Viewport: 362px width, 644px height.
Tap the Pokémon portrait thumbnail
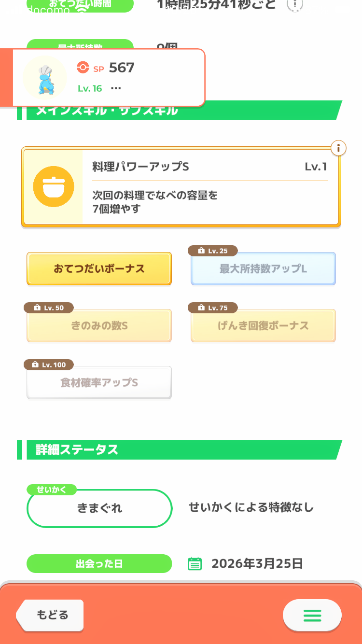(x=45, y=78)
